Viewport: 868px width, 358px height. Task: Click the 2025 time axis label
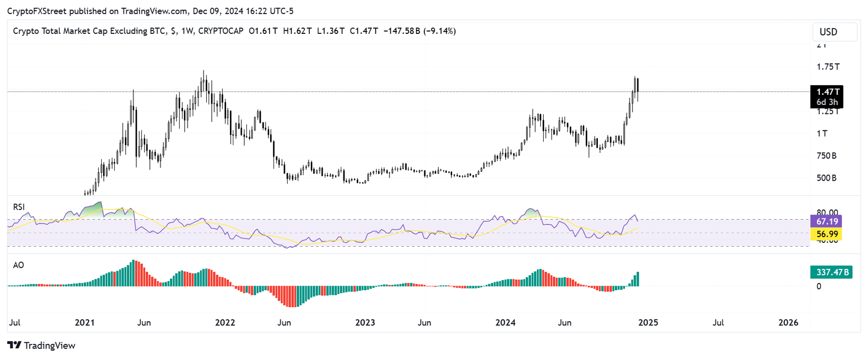tap(648, 322)
